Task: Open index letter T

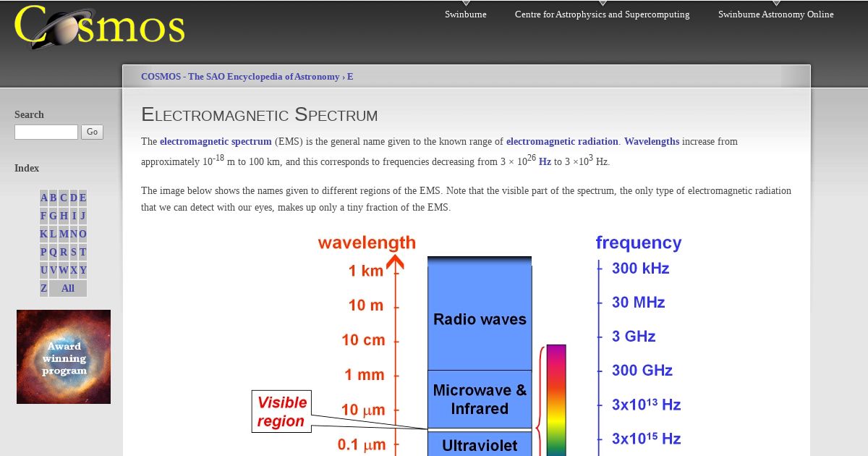Action: click(x=82, y=252)
